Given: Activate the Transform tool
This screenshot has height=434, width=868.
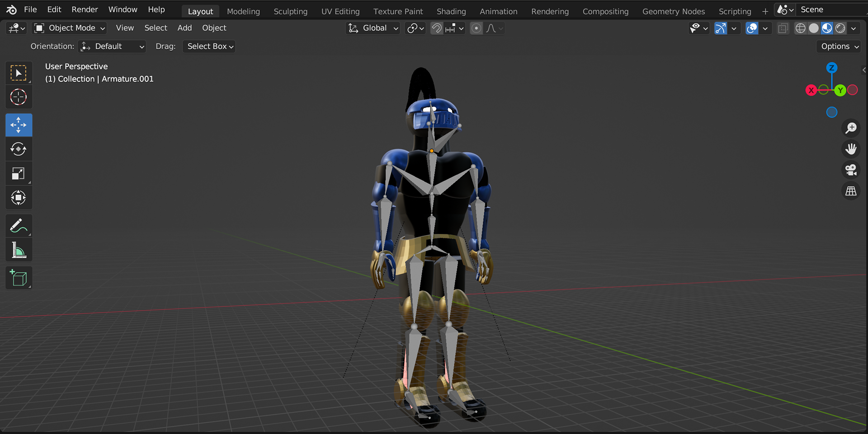Looking at the screenshot, I should coord(19,197).
